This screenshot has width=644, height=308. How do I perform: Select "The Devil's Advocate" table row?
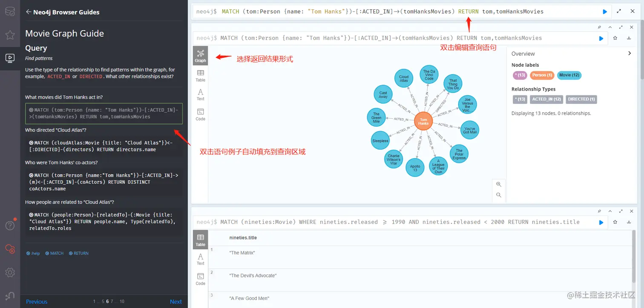tap(420, 280)
